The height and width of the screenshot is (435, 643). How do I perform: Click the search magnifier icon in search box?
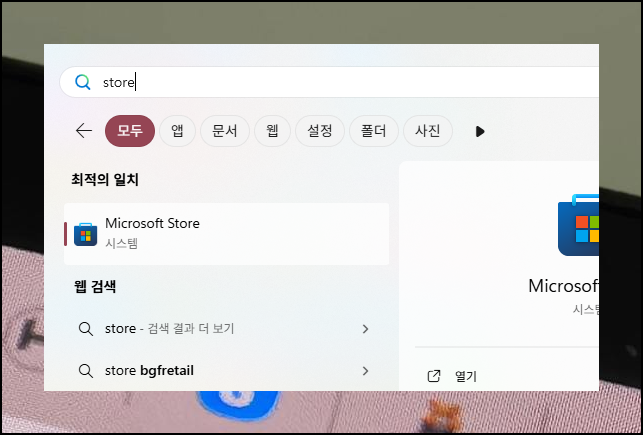click(x=82, y=82)
